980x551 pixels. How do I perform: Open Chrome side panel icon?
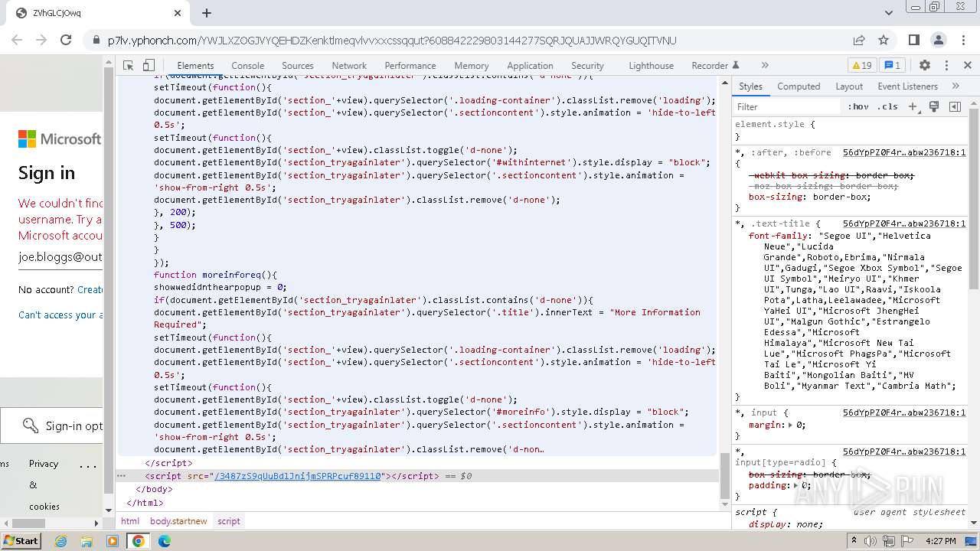click(x=914, y=41)
